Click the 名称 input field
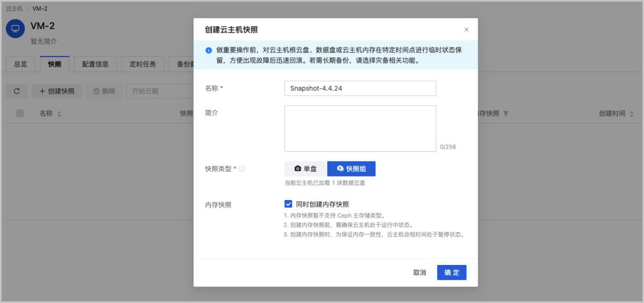Image resolution: width=644 pixels, height=303 pixels. (x=360, y=88)
